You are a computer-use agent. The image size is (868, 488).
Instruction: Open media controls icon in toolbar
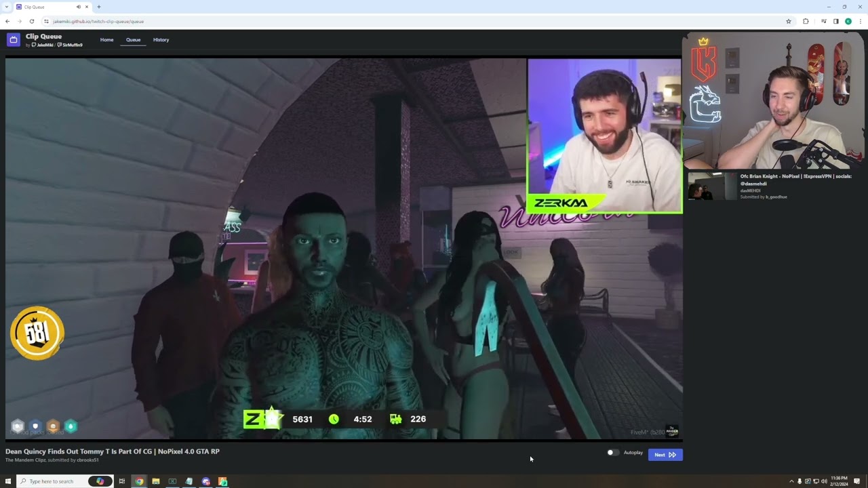pos(824,21)
